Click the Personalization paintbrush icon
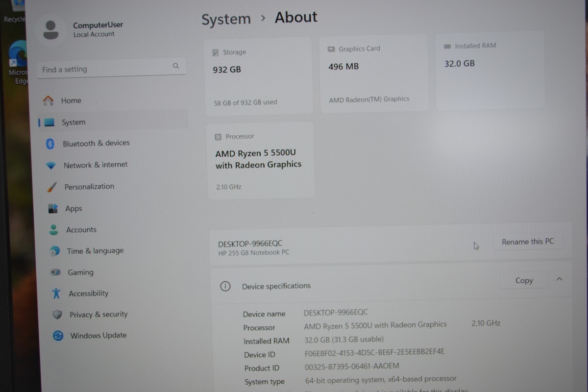588x392 pixels. pos(52,187)
